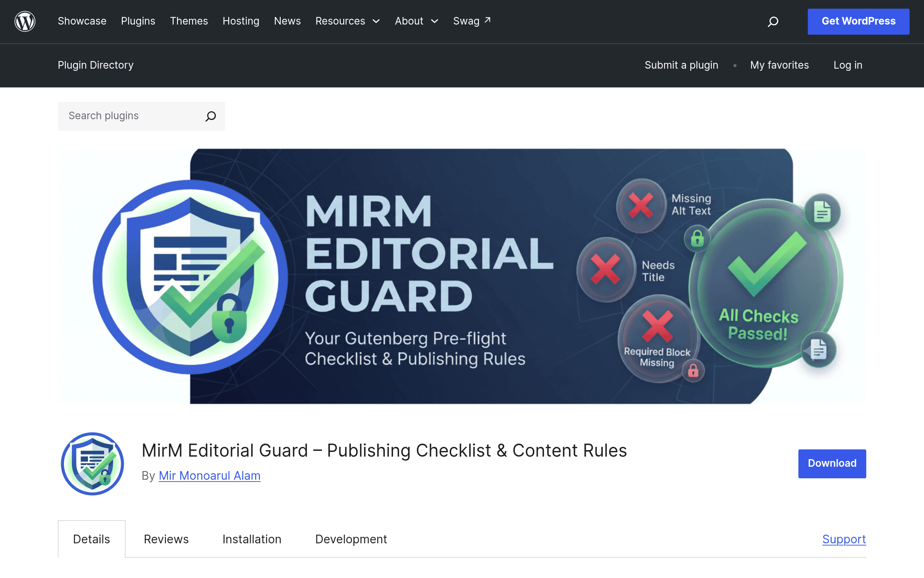The width and height of the screenshot is (924, 578).
Task: Click the WordPress logo icon
Action: (x=25, y=21)
